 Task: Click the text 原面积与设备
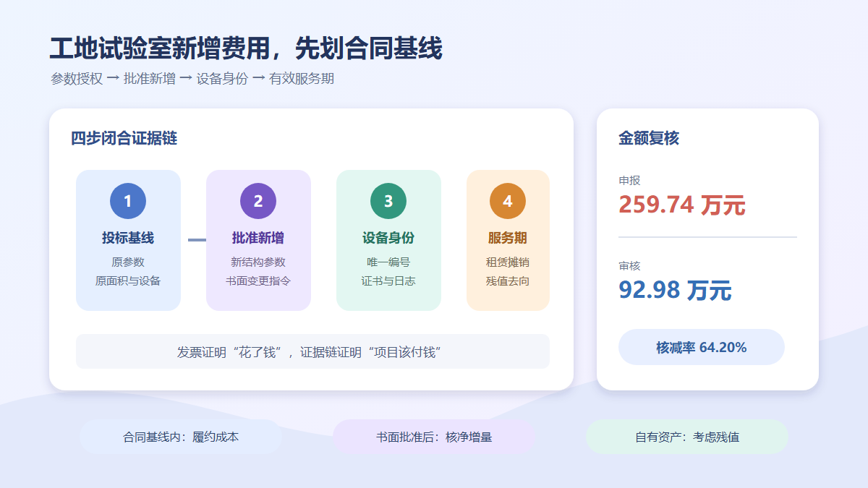point(128,281)
